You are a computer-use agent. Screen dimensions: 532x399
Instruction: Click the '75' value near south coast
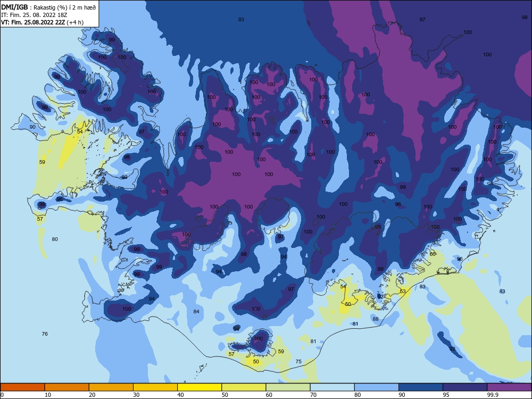click(298, 361)
